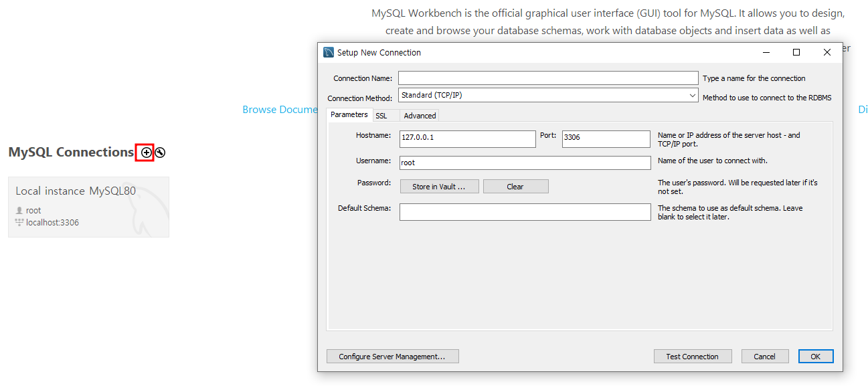Image resolution: width=868 pixels, height=386 pixels.
Task: Switch to the Advanced tab
Action: click(x=420, y=116)
